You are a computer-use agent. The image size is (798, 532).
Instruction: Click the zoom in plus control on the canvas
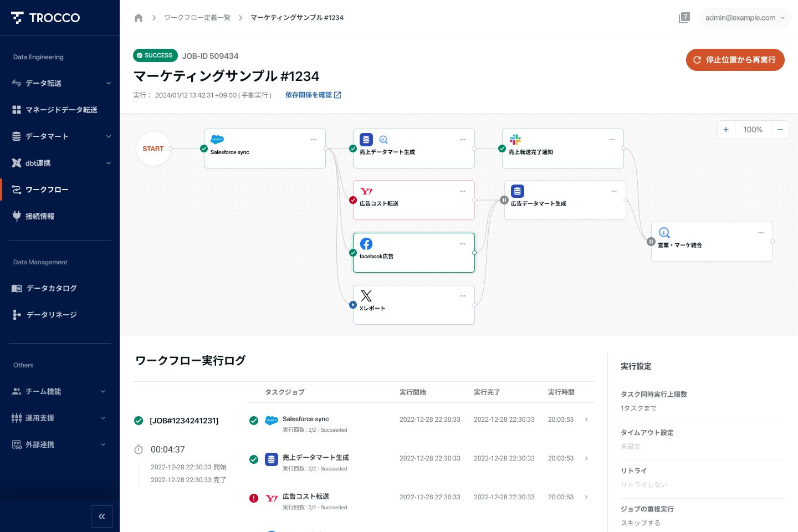coord(726,129)
